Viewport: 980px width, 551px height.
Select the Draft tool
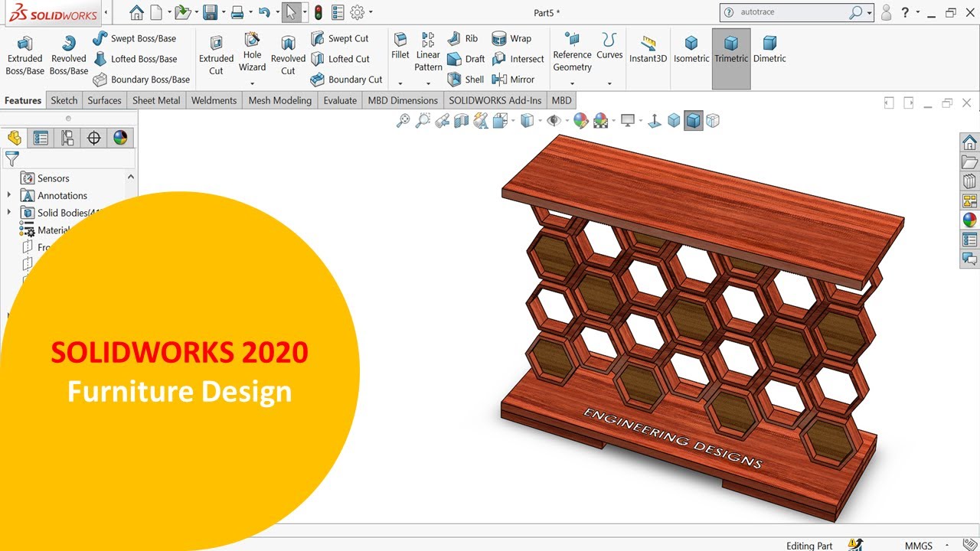[x=465, y=59]
